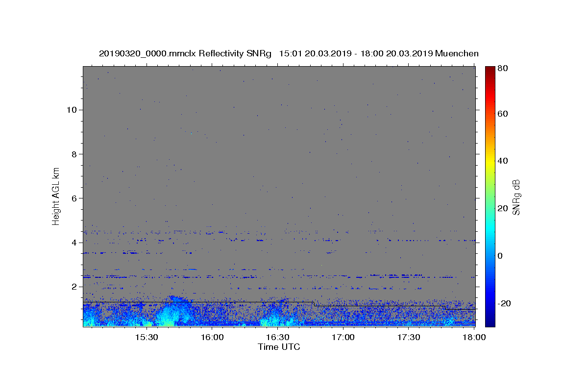Click the 16:00 time axis label
Image resolution: width=588 pixels, height=392 pixels.
coord(212,337)
